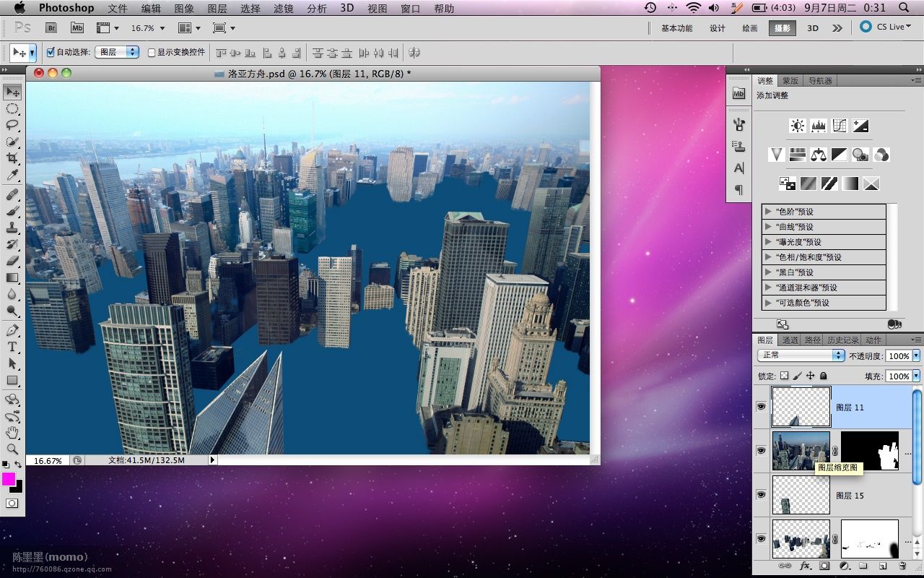The image size is (924, 578).
Task: Add a Curves adjustment
Action: [x=839, y=126]
